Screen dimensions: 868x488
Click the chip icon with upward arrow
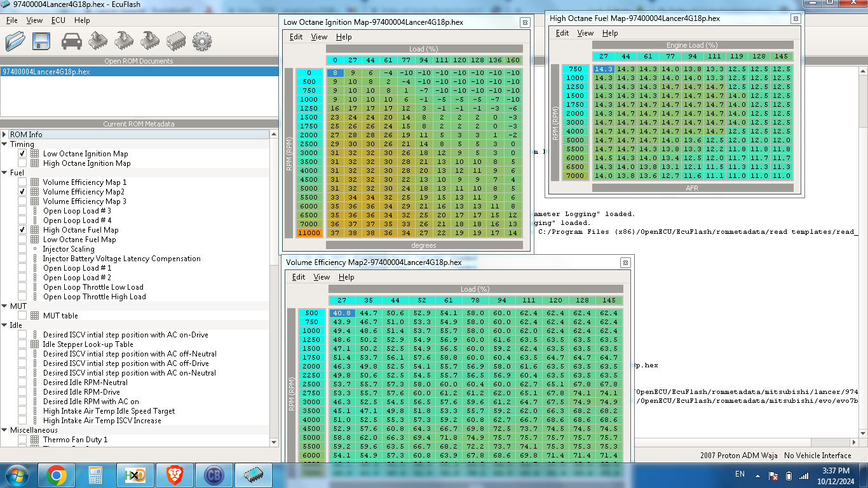click(x=98, y=41)
